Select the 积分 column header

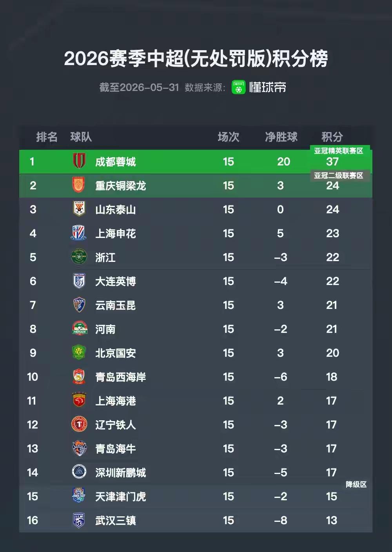[332, 137]
